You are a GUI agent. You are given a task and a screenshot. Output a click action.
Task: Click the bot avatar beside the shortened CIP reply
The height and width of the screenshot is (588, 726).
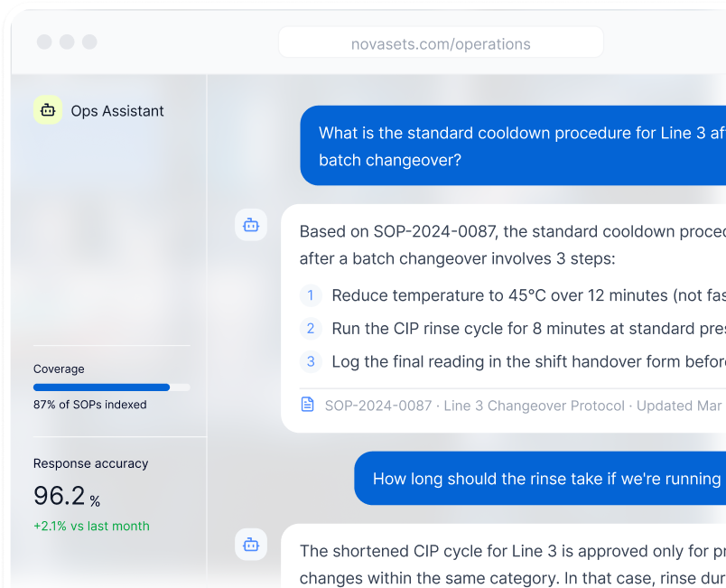click(251, 545)
